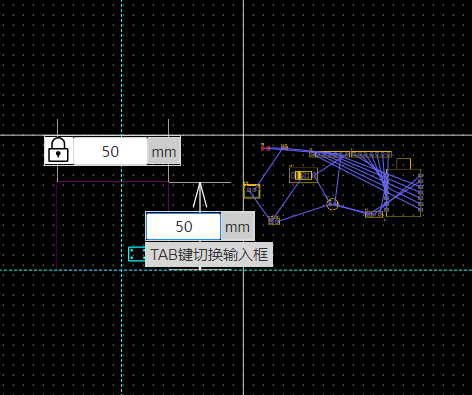
Task: Select the left eight-pin header footprint
Action: (329, 154)
